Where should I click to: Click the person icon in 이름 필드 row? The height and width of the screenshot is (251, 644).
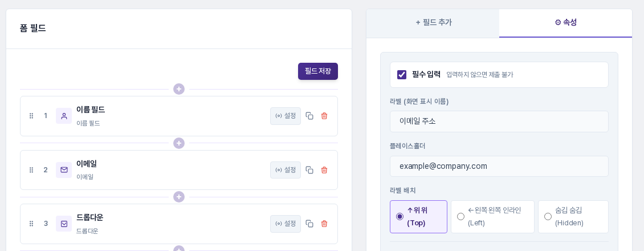(x=64, y=116)
